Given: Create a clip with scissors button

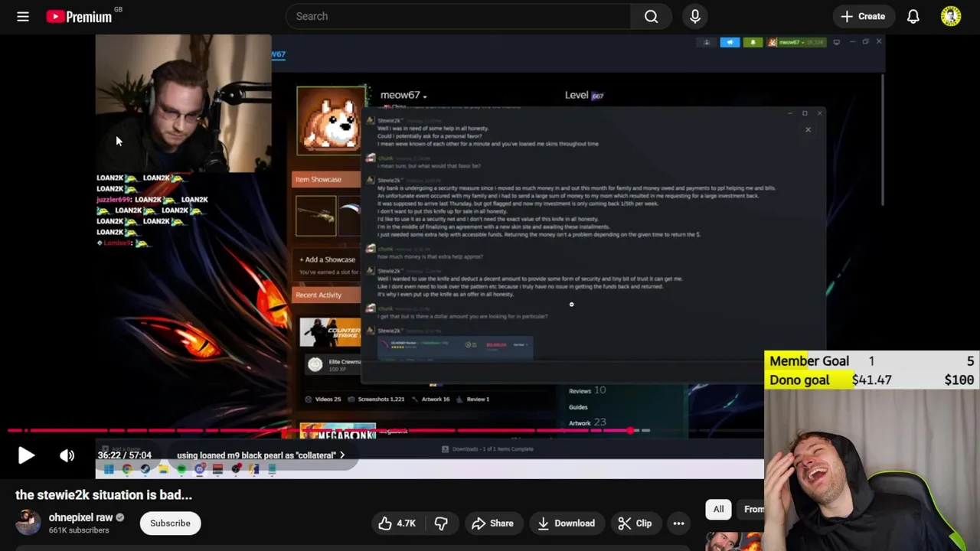Looking at the screenshot, I should tap(635, 523).
